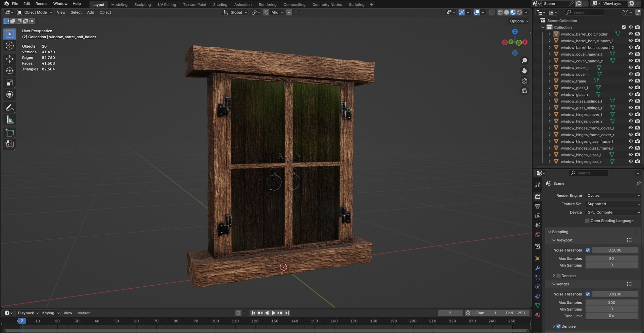The width and height of the screenshot is (644, 333).
Task: Play the animation forward
Action: 273,313
